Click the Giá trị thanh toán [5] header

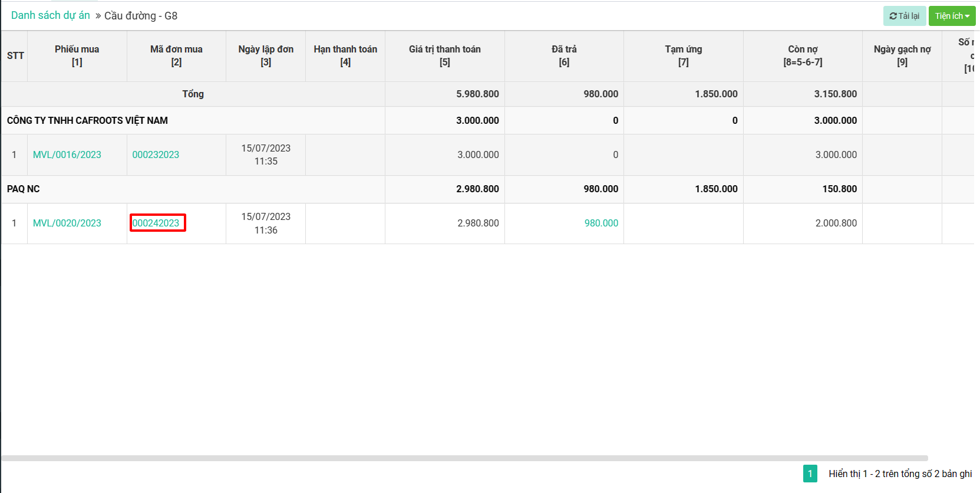pyautogui.click(x=445, y=56)
